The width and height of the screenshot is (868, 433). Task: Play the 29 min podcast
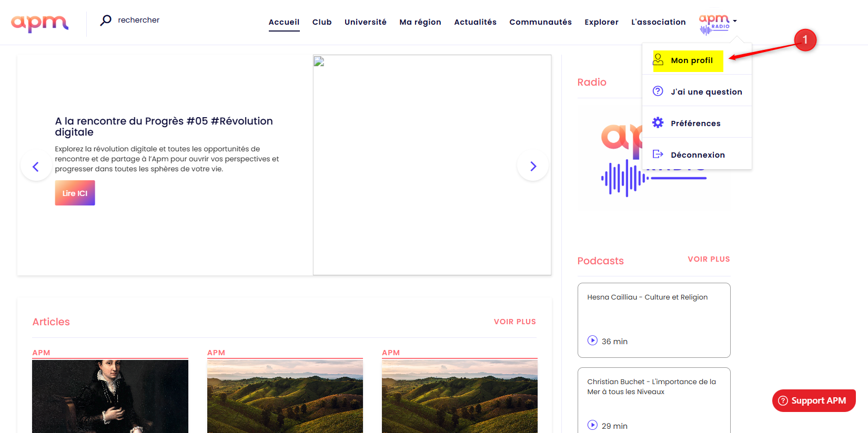[x=592, y=425]
